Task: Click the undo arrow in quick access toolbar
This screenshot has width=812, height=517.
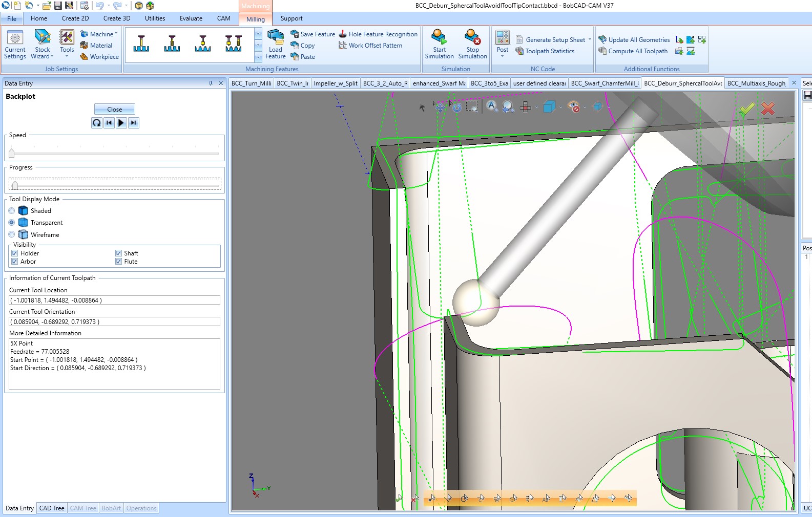Action: click(100, 6)
